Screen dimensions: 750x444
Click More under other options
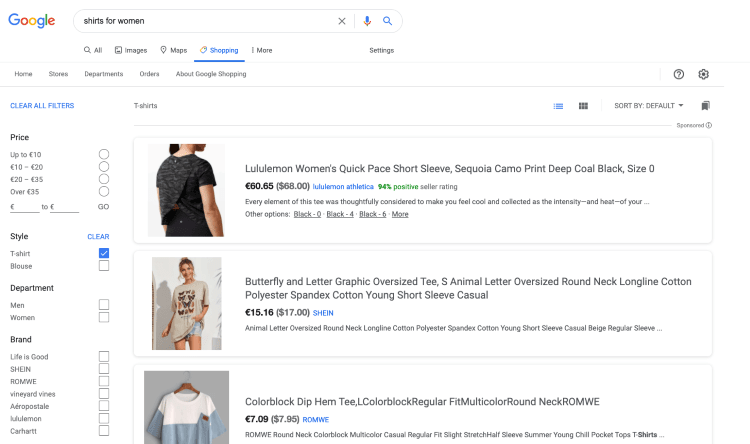point(400,214)
